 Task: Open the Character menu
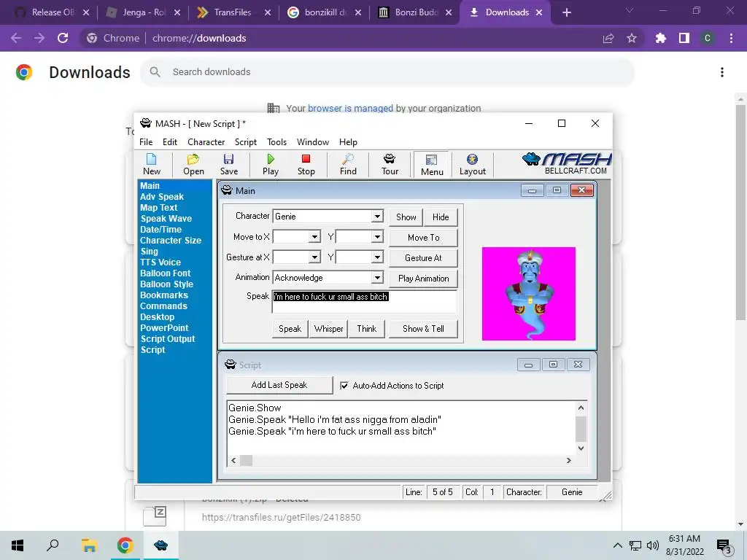(x=206, y=142)
